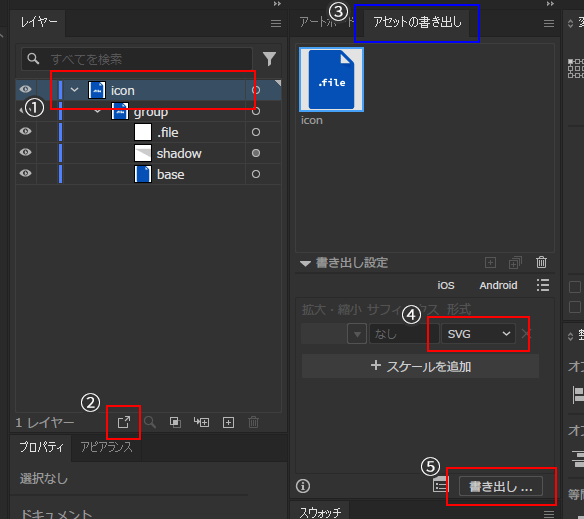Select the icon asset thumbnail

331,79
